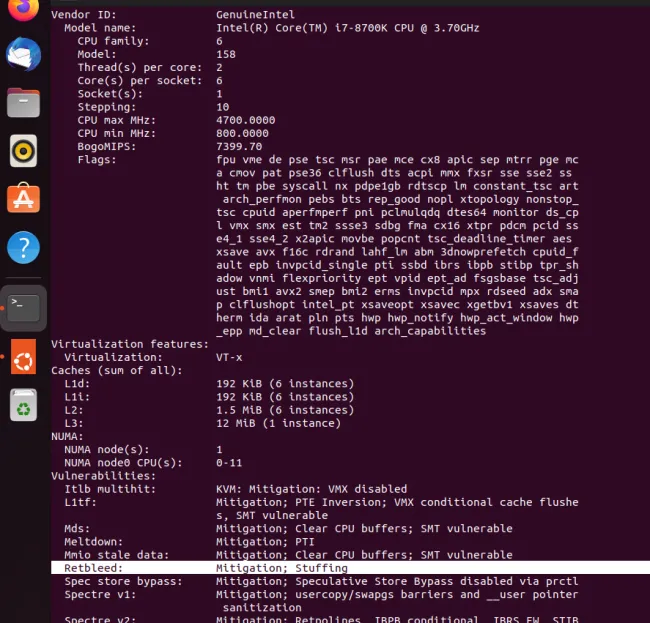650x623 pixels.
Task: Click the BogoMIPS value 7399.70
Action: pos(239,147)
